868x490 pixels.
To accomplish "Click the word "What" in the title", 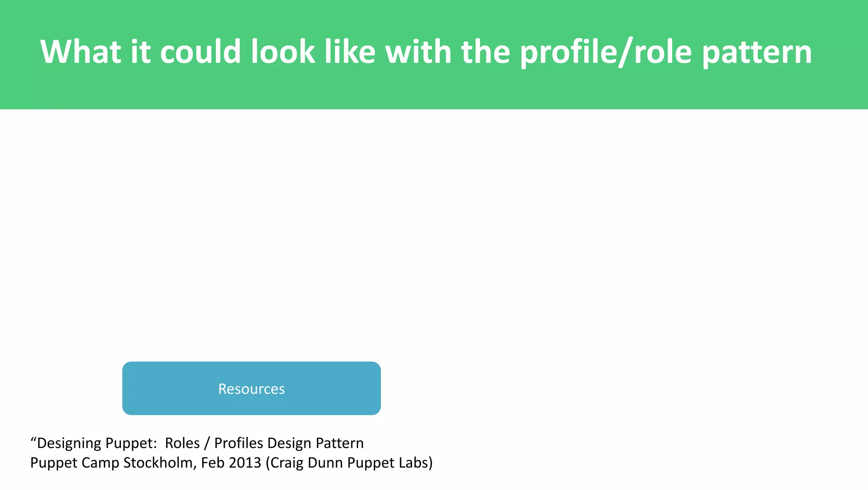I will pos(81,52).
